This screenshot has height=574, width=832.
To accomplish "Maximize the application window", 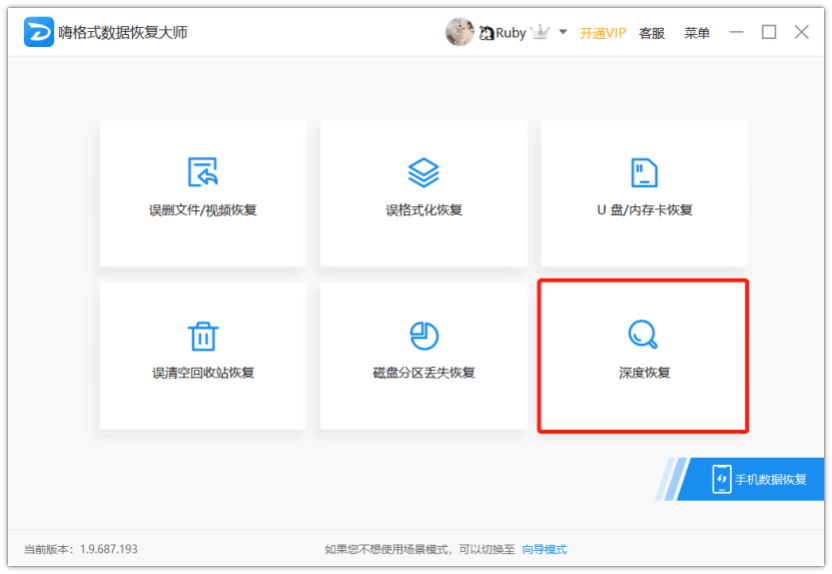I will pyautogui.click(x=769, y=32).
